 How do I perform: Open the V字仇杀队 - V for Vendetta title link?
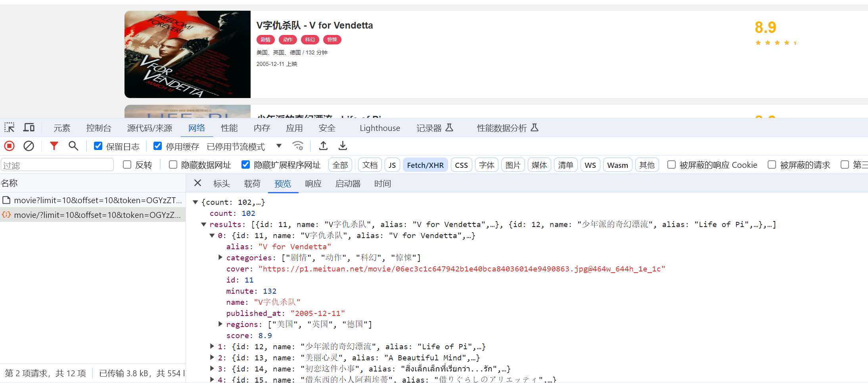pyautogui.click(x=314, y=25)
